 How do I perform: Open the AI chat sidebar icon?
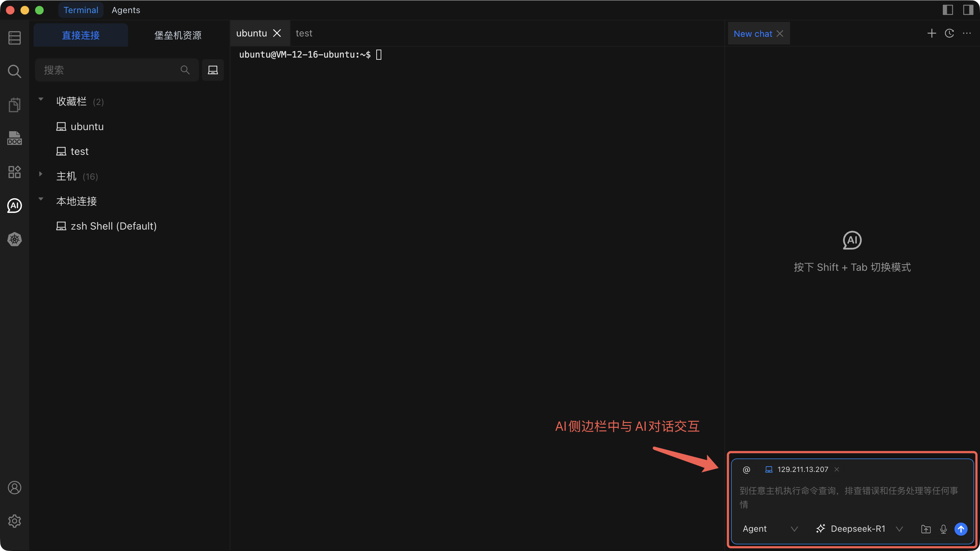(15, 206)
